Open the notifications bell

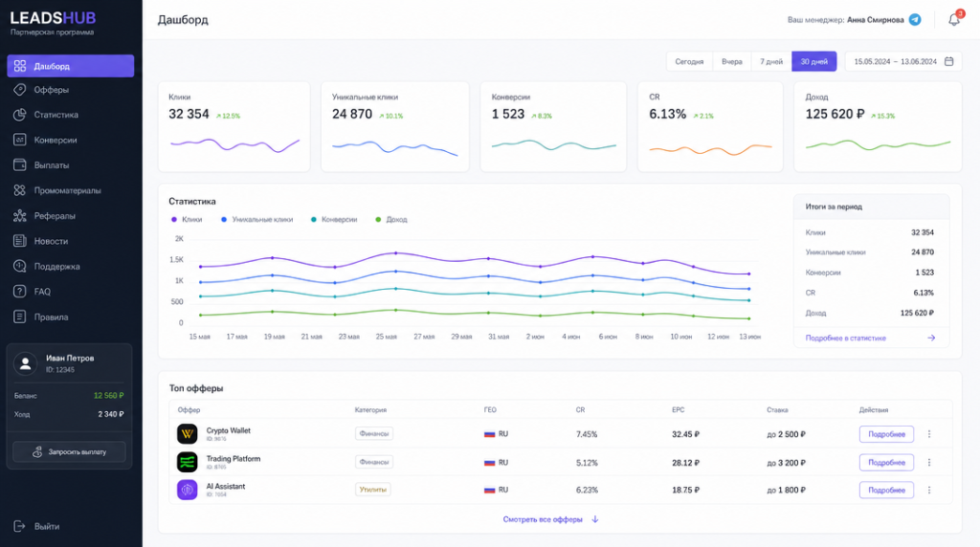click(x=954, y=19)
